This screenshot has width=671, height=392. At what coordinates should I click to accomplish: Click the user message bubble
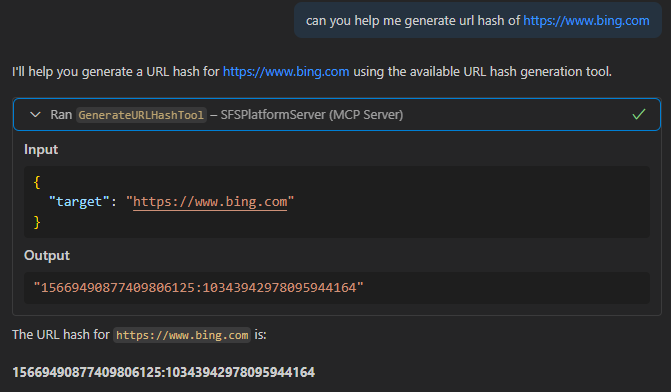478,20
